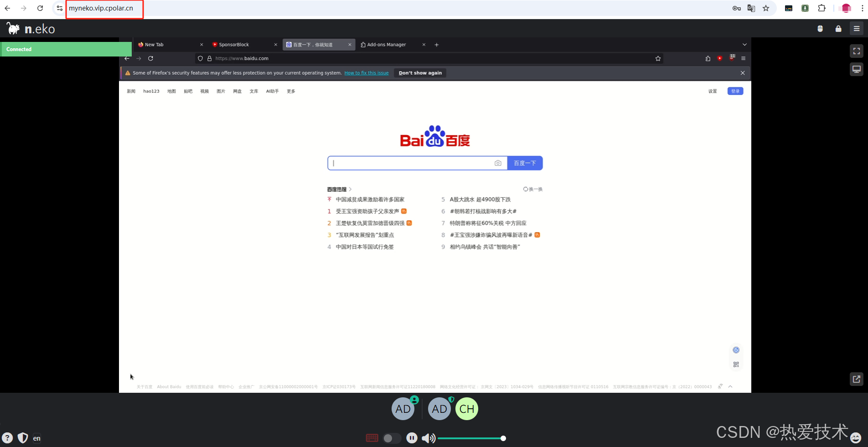Screen dimensions: 868x447
Task: Open the n.eko side menu hamburger
Action: 857,29
